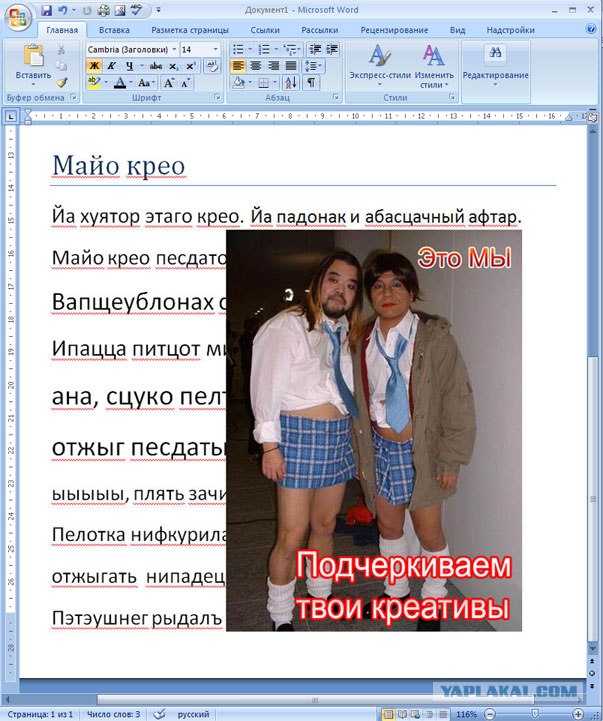
Task: Decrease paragraph indent
Action: (315, 49)
